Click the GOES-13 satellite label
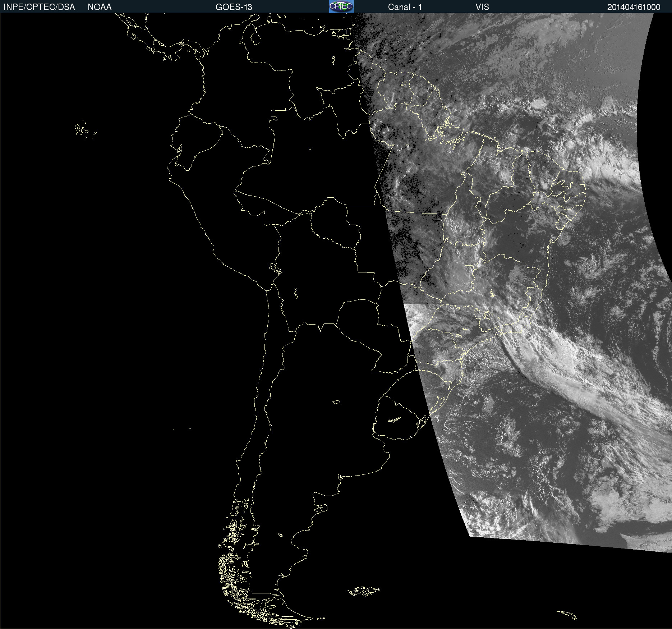Viewport: 672px width, 629px height. (234, 7)
